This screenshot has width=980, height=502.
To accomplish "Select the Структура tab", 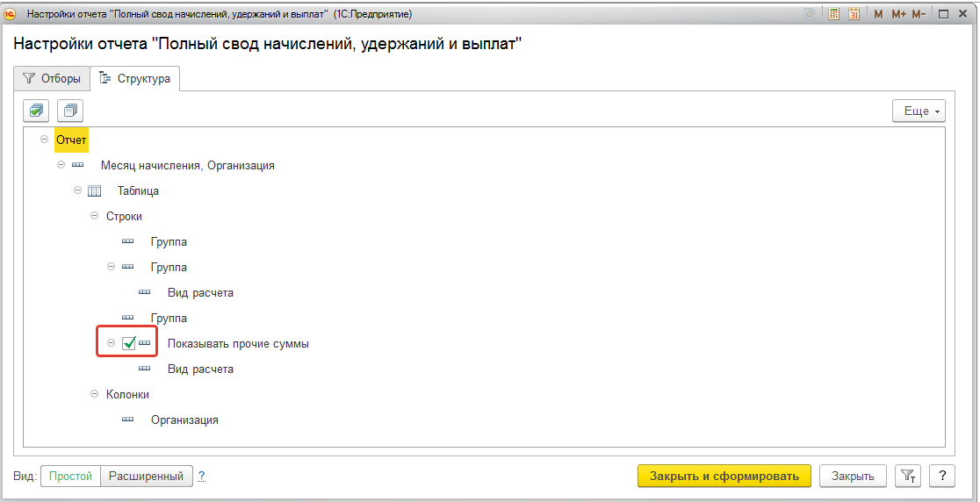I will click(135, 78).
